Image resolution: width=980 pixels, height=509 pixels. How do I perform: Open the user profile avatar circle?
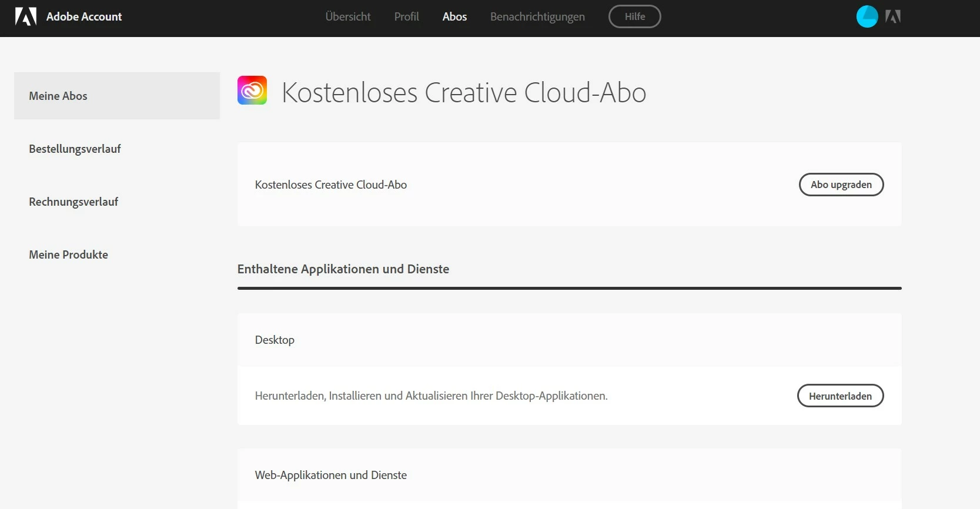(x=867, y=16)
